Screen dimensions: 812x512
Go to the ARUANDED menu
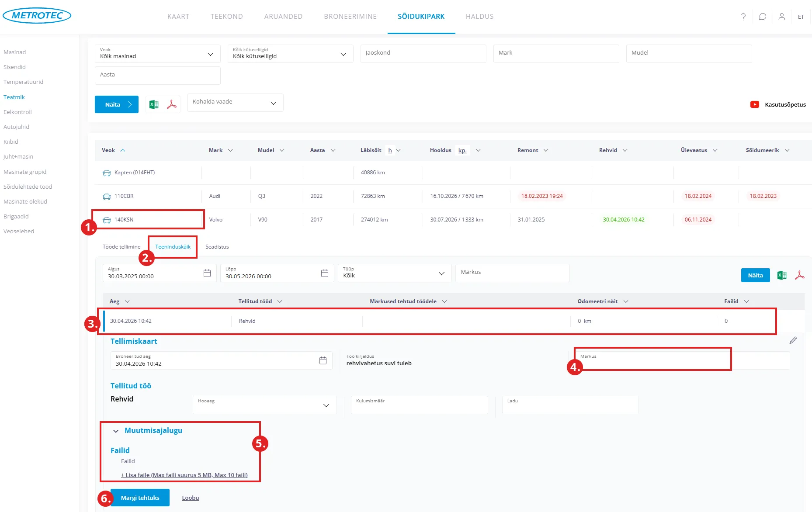(x=283, y=17)
